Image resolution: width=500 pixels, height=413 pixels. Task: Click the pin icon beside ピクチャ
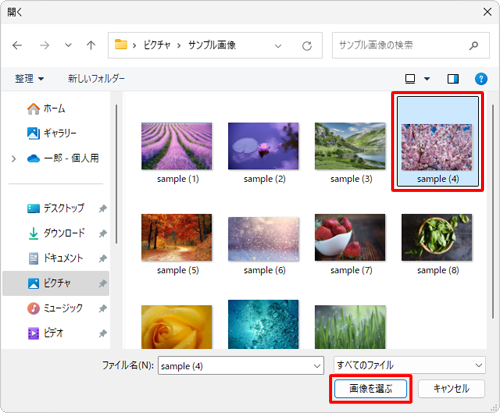pyautogui.click(x=103, y=284)
